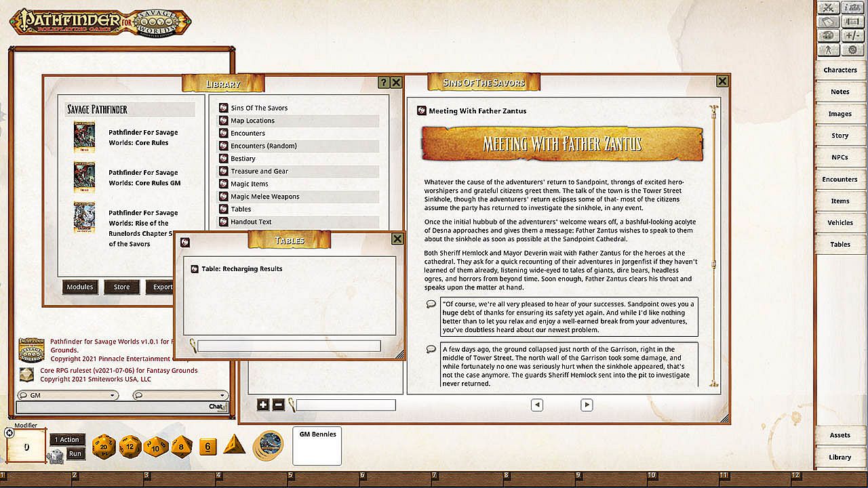Open the Items sidebar tab

coord(840,201)
